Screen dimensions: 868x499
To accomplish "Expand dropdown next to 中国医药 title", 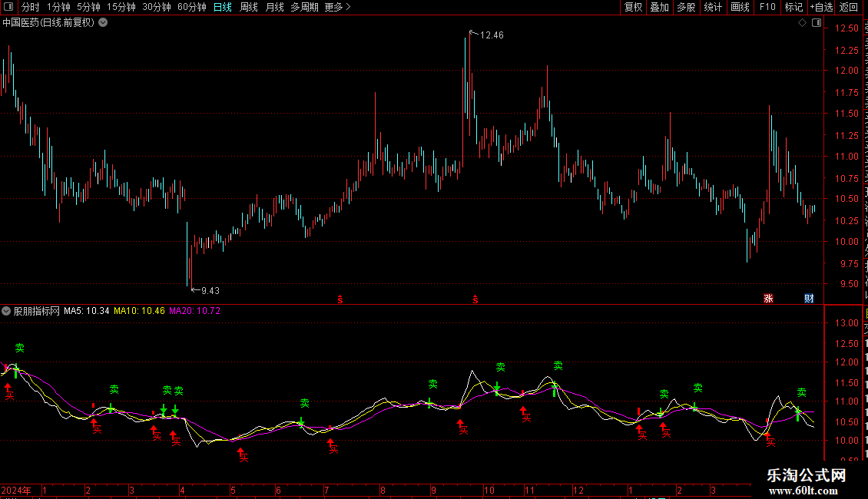I will (103, 23).
